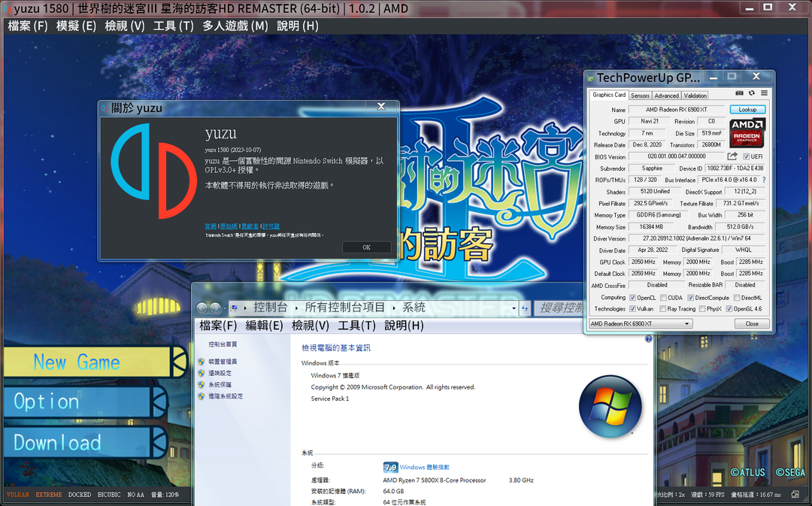This screenshot has width=812, height=506.
Task: Click the EXTREME accuracy status bar entry
Action: point(49,495)
